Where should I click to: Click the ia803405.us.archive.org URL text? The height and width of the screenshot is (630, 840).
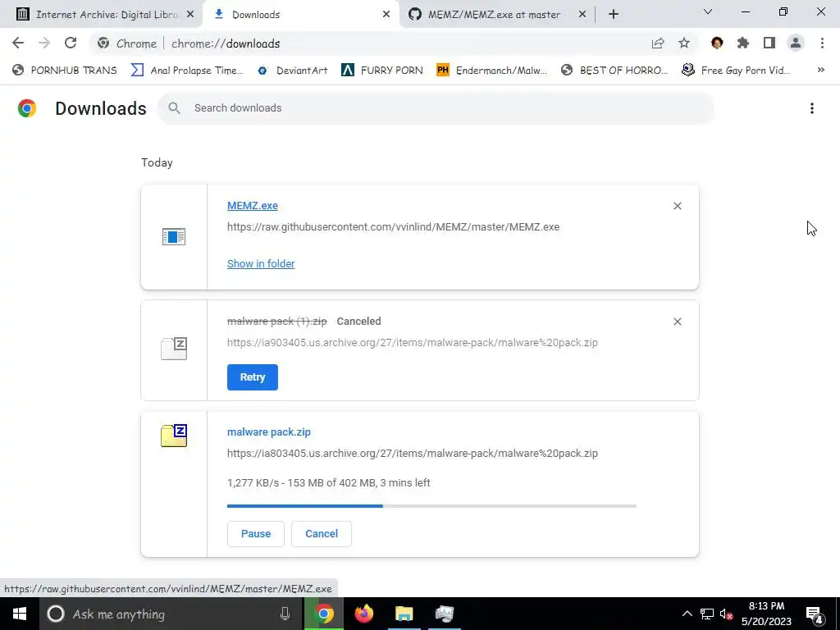point(413,453)
